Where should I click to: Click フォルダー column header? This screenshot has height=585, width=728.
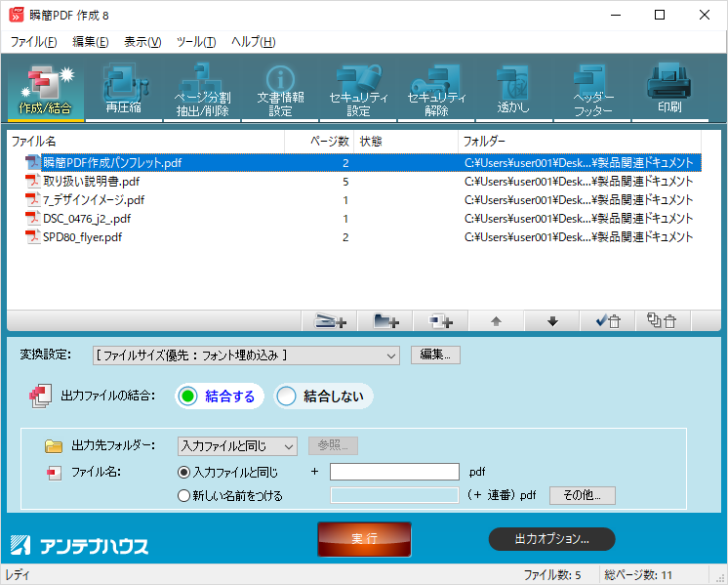(580, 142)
